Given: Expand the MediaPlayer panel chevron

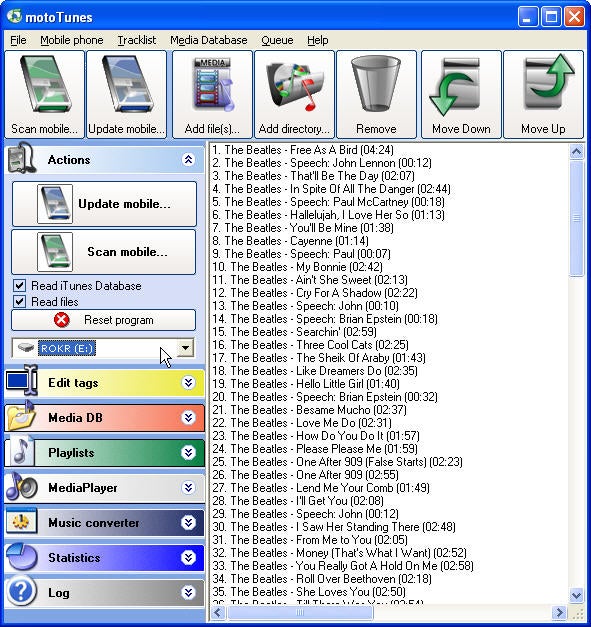Looking at the screenshot, I should pyautogui.click(x=188, y=487).
